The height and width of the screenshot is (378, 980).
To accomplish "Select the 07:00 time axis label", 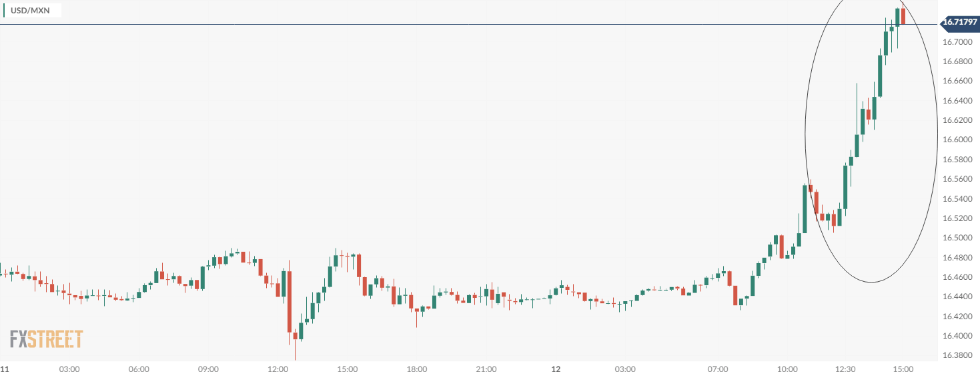I will click(x=718, y=369).
